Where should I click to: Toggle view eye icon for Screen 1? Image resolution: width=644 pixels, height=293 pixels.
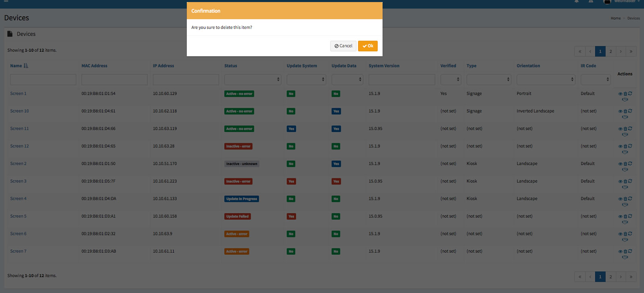pos(620,94)
